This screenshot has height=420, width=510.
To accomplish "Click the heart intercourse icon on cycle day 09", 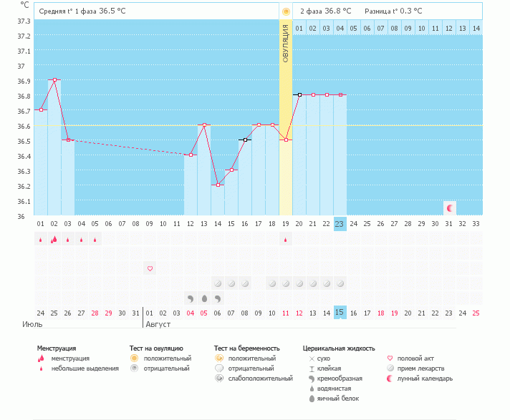I will coord(150,269).
